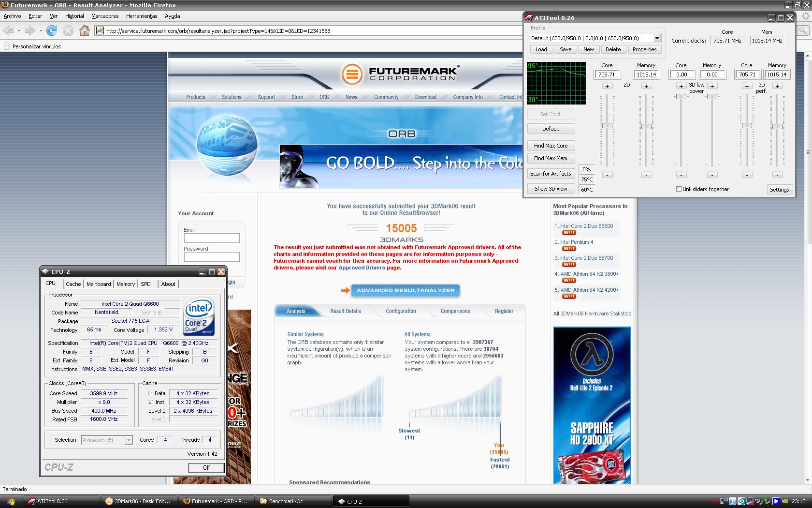812x508 pixels.
Task: Click the Firefox URL address bar
Action: point(309,30)
